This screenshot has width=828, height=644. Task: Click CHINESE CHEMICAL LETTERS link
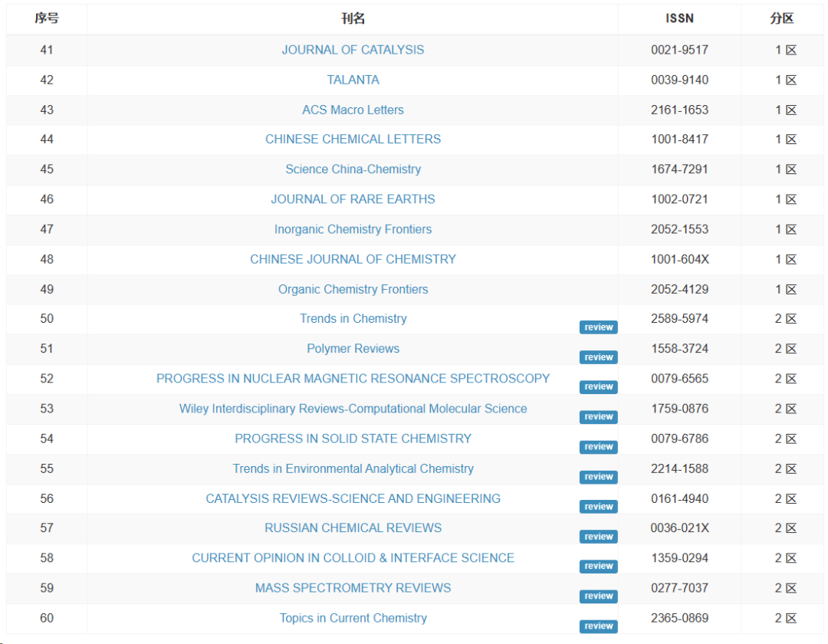pyautogui.click(x=353, y=140)
